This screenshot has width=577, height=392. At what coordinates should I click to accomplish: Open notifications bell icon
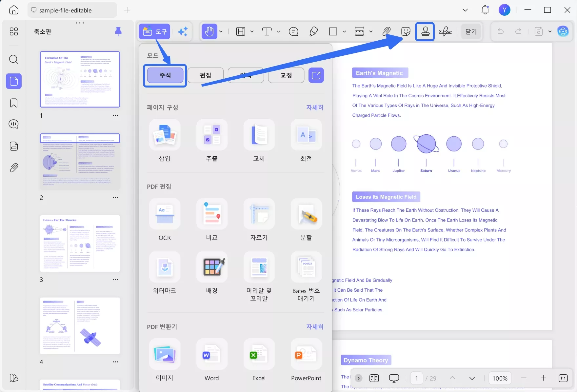click(x=485, y=10)
